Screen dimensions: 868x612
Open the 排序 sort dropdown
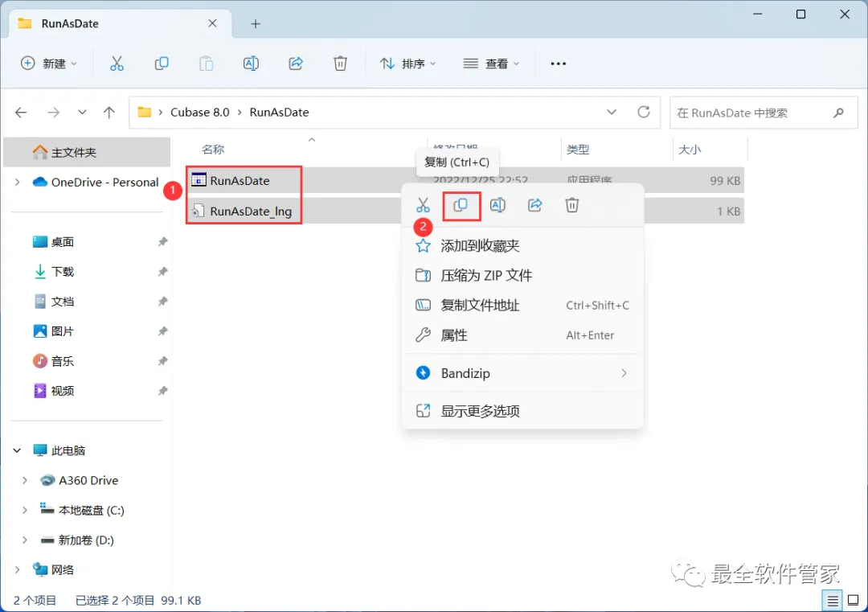click(x=408, y=64)
